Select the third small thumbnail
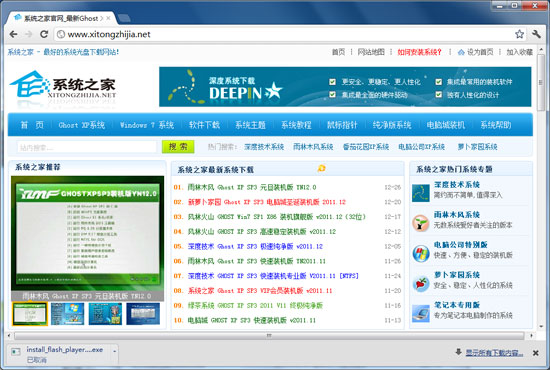The image size is (550, 370). pyautogui.click(x=105, y=314)
